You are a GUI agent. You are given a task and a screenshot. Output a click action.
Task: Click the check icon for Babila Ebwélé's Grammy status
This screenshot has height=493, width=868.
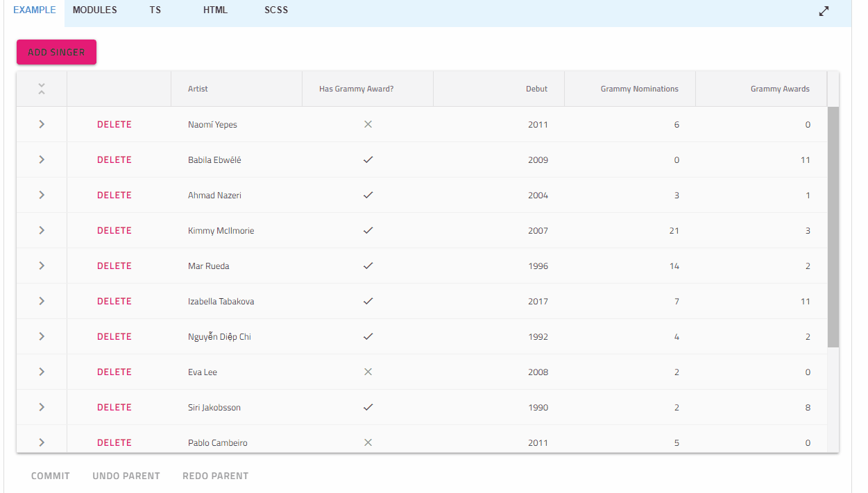[x=368, y=159]
